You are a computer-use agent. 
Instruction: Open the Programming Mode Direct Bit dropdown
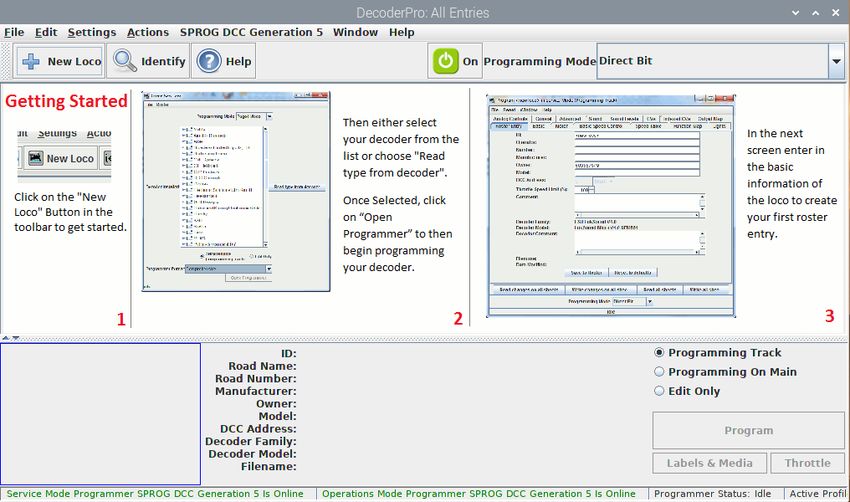[836, 61]
